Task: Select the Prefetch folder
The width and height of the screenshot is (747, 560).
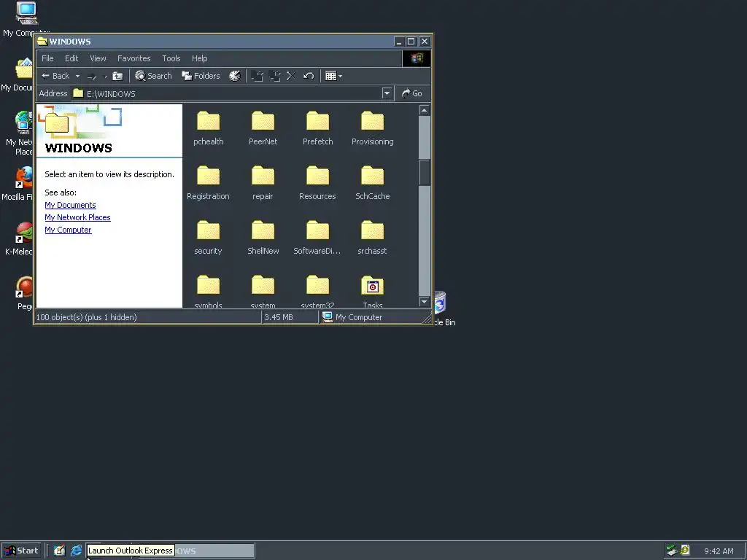Action: pos(318,128)
